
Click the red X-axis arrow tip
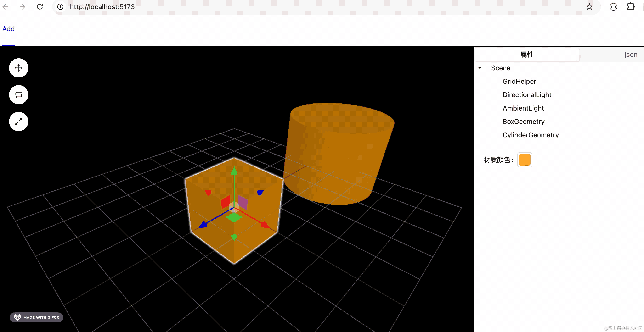pos(265,225)
